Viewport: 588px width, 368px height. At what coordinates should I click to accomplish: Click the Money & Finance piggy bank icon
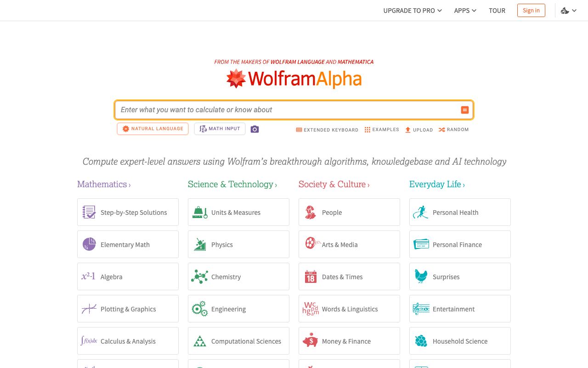(311, 340)
